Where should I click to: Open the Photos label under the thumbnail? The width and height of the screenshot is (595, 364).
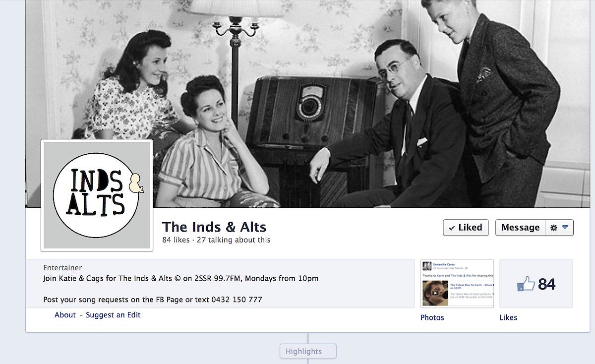[432, 317]
